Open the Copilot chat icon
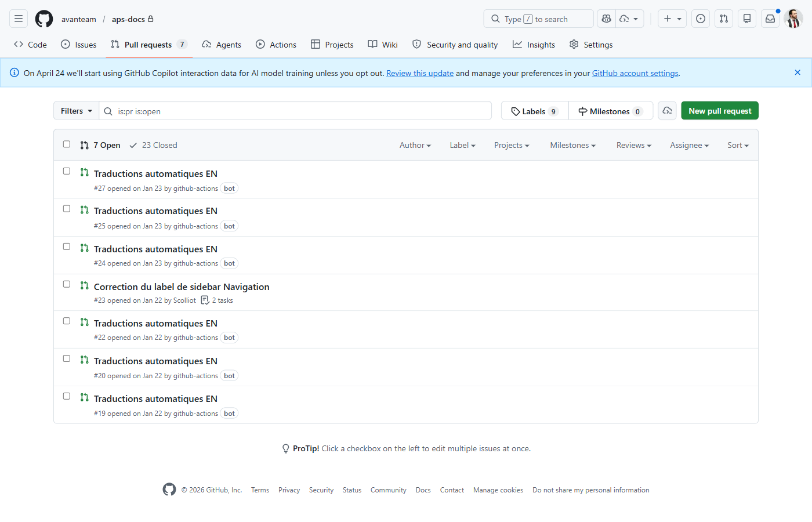The width and height of the screenshot is (812, 522). point(606,19)
